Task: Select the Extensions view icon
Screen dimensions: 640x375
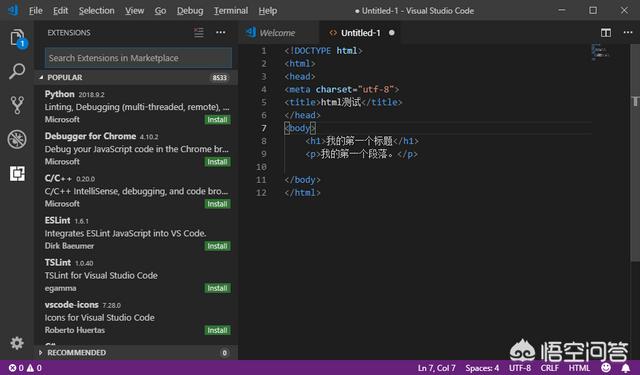Action: tap(17, 173)
